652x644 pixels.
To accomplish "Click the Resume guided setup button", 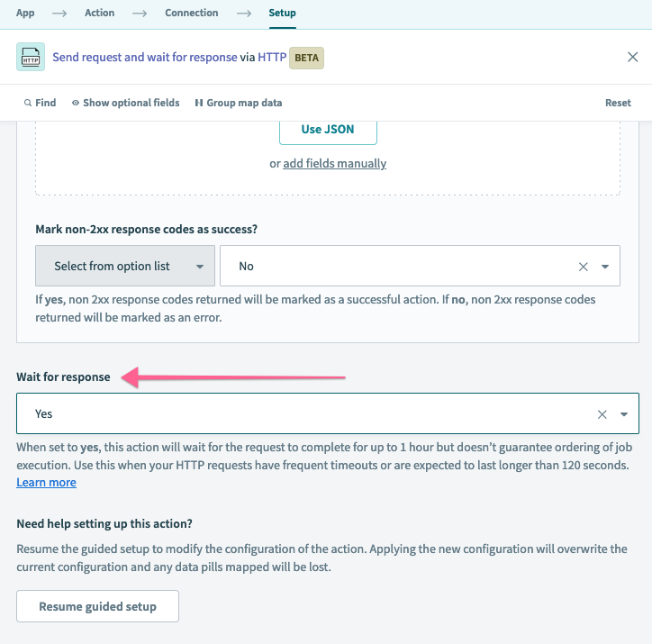I will click(x=97, y=606).
